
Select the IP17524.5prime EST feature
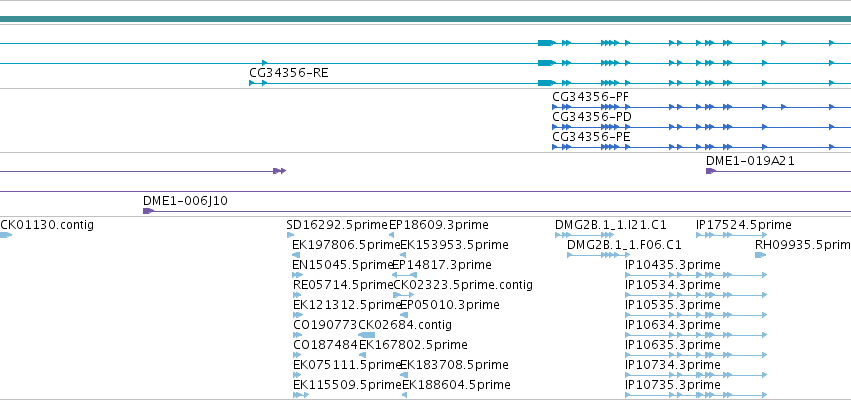click(x=732, y=235)
